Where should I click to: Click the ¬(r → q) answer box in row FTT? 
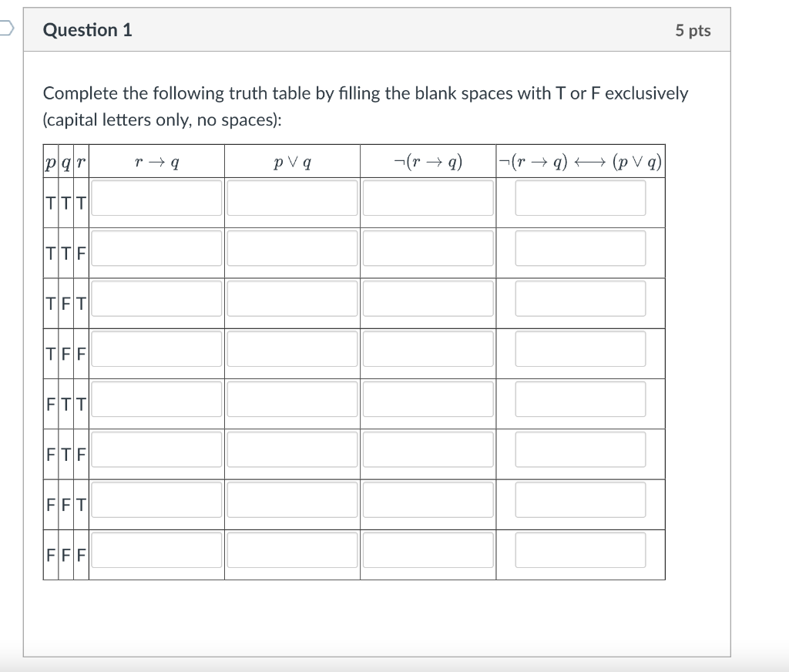(428, 399)
